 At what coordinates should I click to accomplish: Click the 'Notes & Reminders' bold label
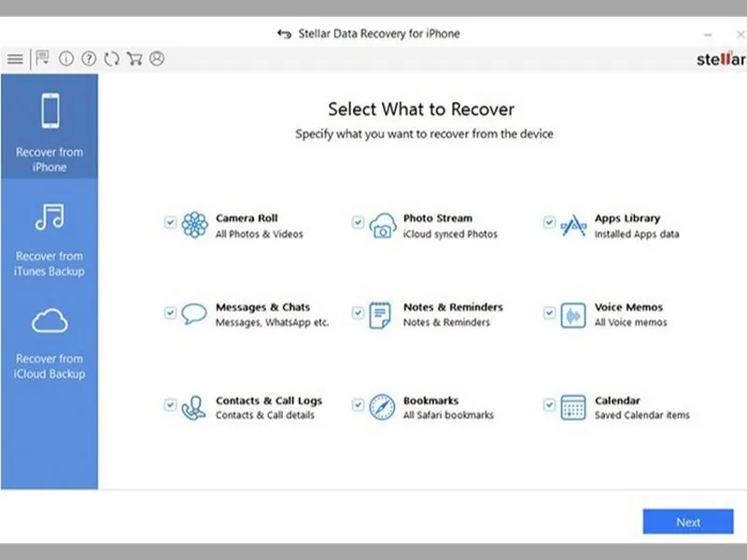tap(453, 307)
